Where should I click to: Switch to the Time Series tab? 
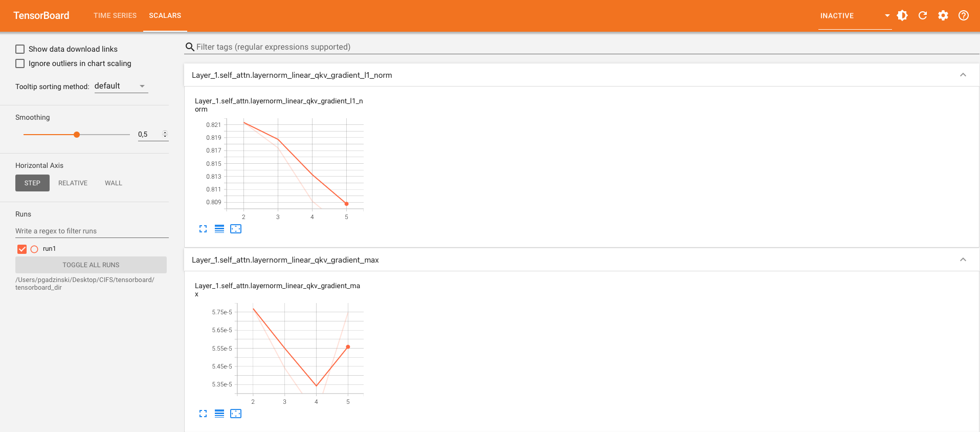[115, 15]
